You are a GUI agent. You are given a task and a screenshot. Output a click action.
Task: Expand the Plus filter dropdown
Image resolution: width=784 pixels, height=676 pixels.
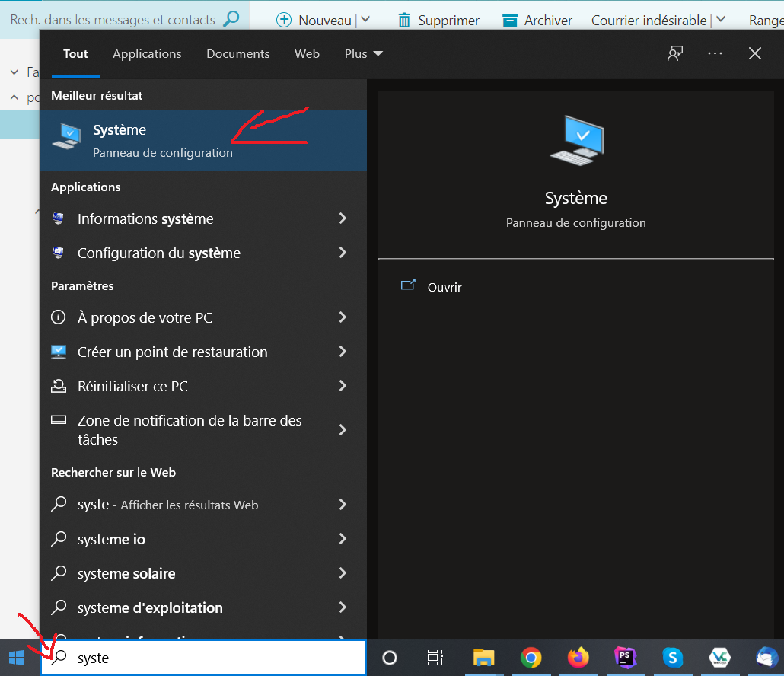click(364, 53)
